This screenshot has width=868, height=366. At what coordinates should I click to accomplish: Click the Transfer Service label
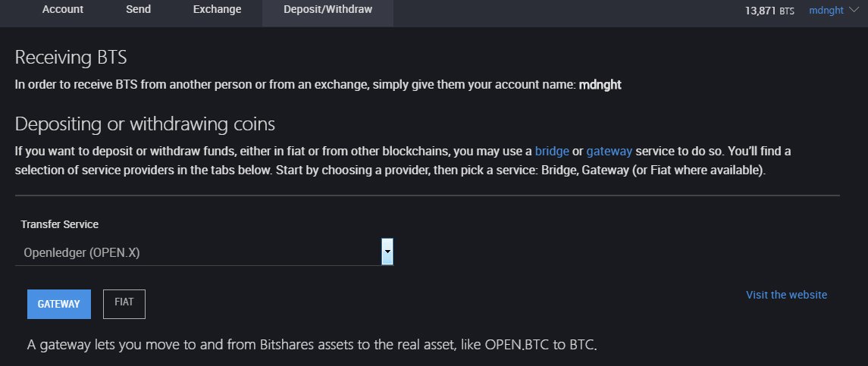(59, 224)
